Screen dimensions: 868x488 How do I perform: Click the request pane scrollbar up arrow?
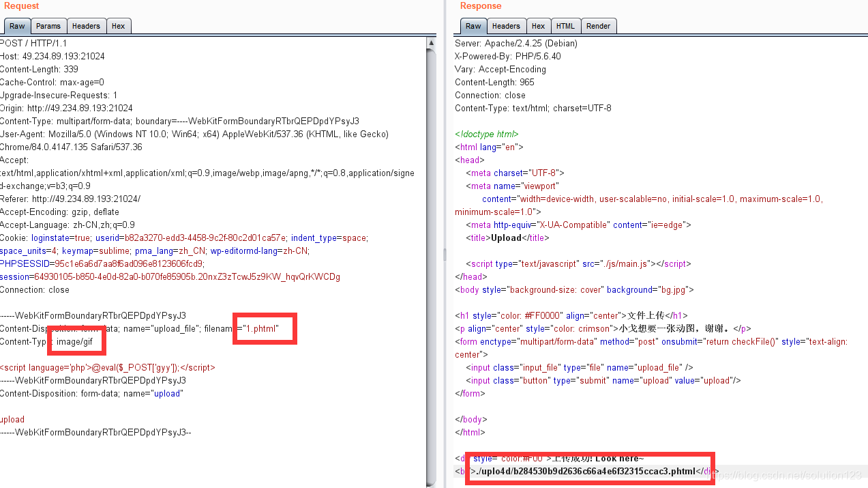(431, 42)
